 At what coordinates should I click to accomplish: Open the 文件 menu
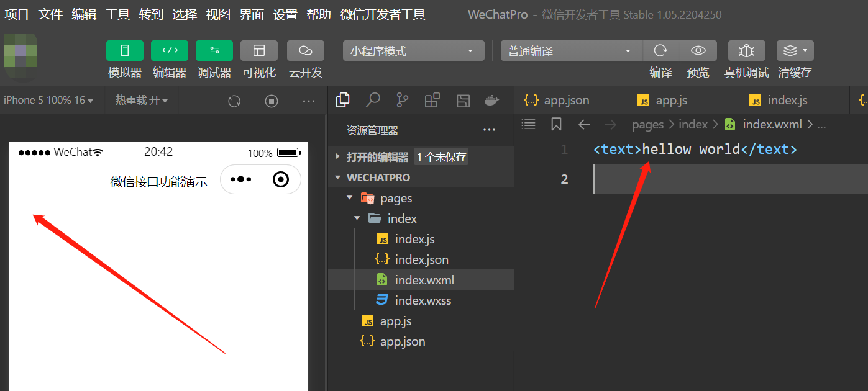(50, 14)
